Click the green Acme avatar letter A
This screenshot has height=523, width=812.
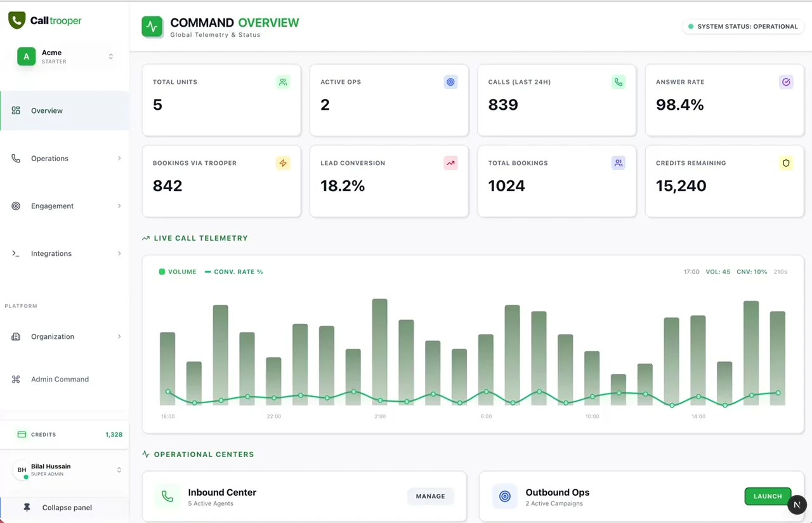(x=26, y=56)
